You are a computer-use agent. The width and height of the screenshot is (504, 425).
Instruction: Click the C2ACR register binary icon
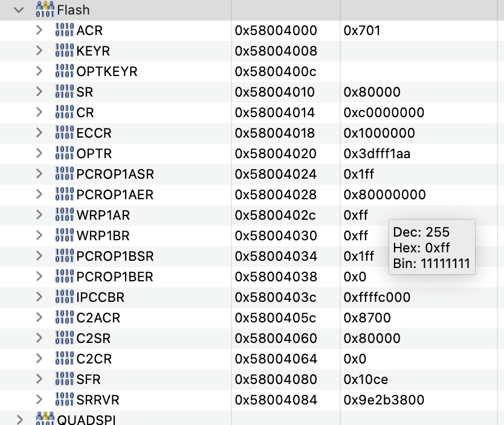pyautogui.click(x=64, y=318)
